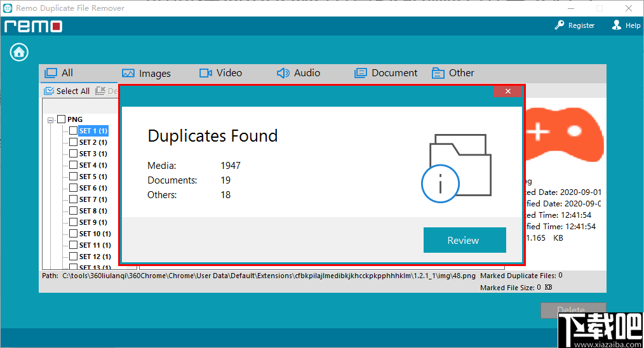Tick the SET 2 (1) checkbox
Image resolution: width=644 pixels, height=348 pixels.
point(73,142)
